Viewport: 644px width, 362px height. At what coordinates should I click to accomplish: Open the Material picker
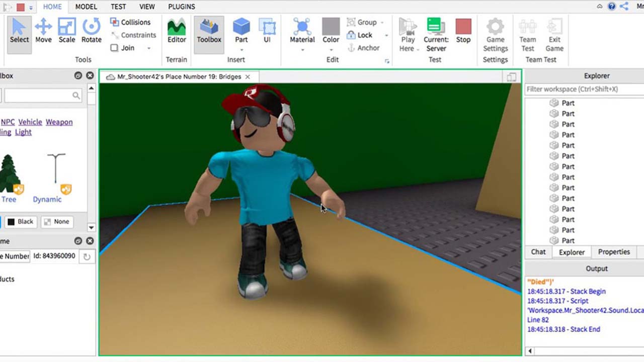coord(302,31)
